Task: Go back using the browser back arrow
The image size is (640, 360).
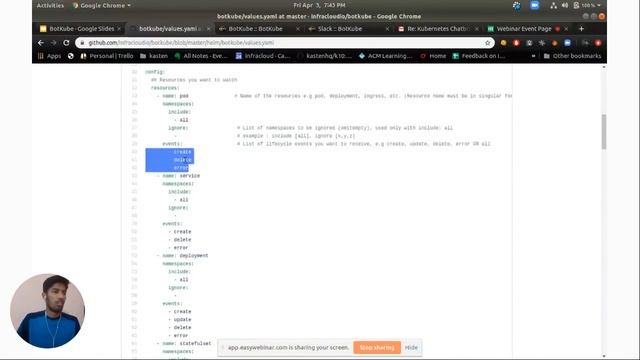Action: [x=41, y=42]
